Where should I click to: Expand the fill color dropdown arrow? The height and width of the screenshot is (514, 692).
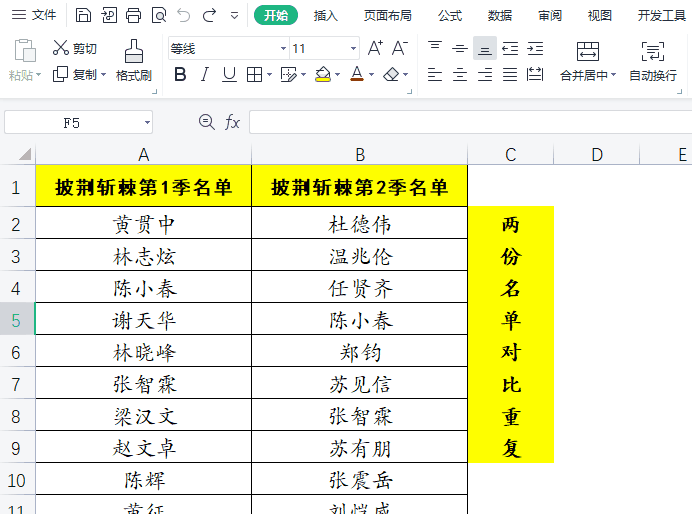[x=338, y=75]
